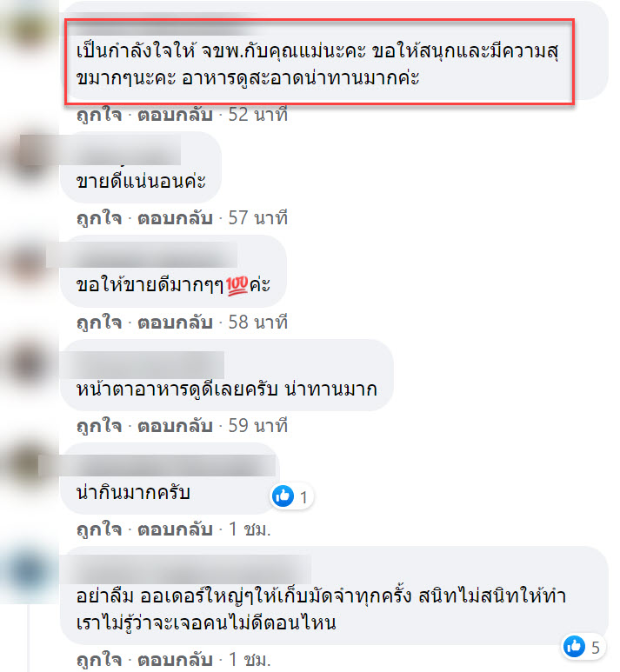The width and height of the screenshot is (620, 672).
Task: Open the 57 นาที timestamp link
Action: pyautogui.click(x=257, y=218)
